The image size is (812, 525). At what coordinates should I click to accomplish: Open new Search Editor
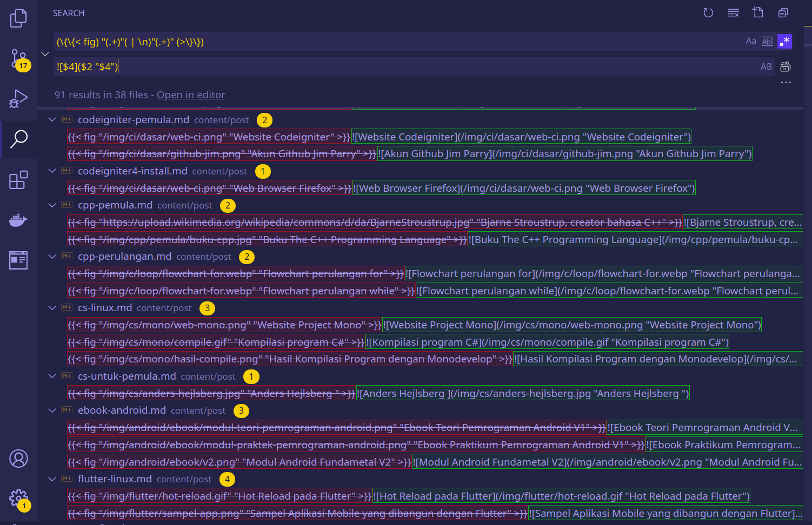[x=757, y=12]
